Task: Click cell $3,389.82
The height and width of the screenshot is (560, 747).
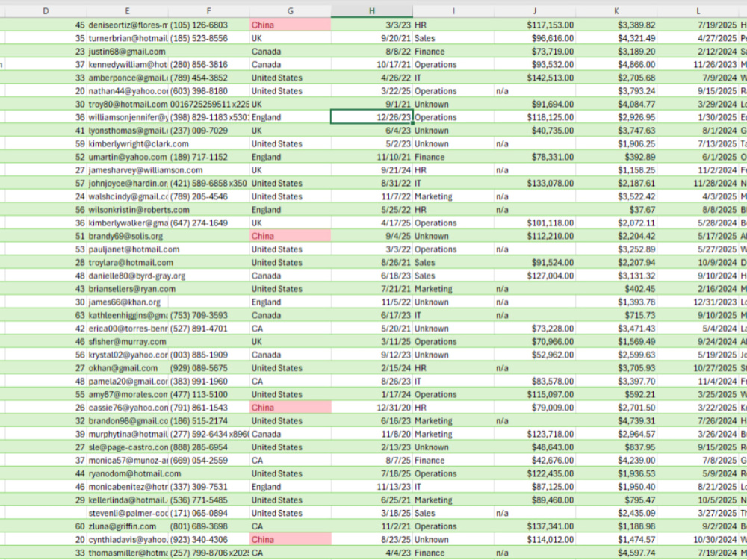Action: (x=616, y=25)
